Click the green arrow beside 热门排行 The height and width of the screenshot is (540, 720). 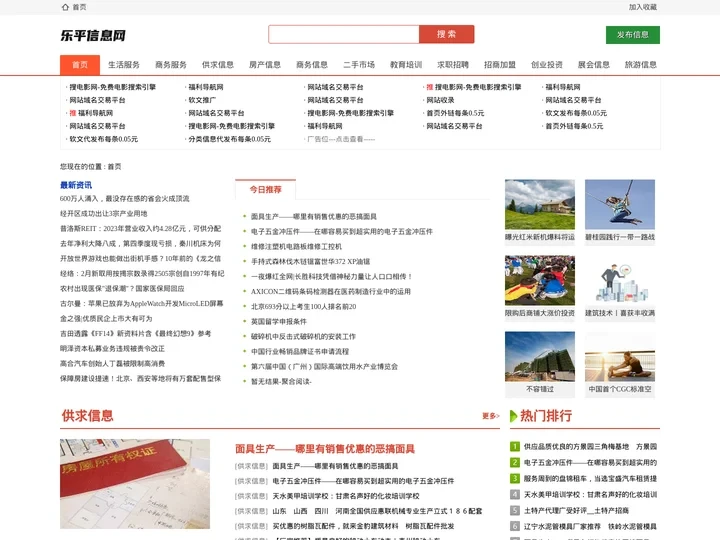pyautogui.click(x=514, y=416)
